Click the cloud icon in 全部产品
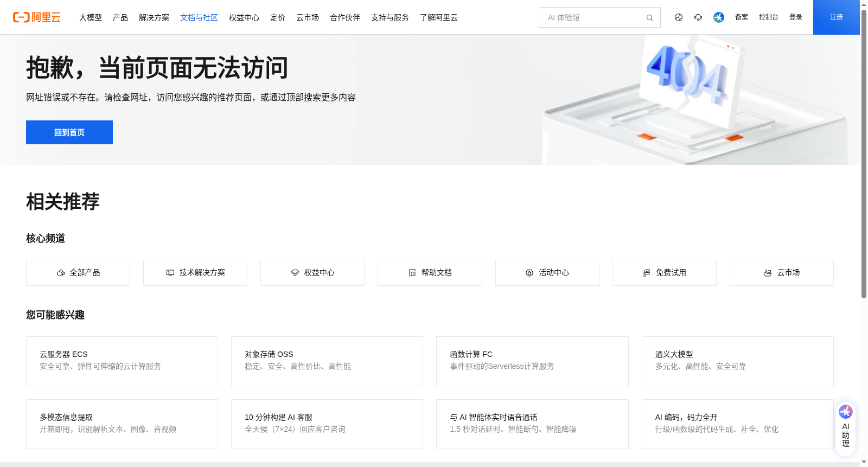The image size is (868, 467). pyautogui.click(x=61, y=273)
